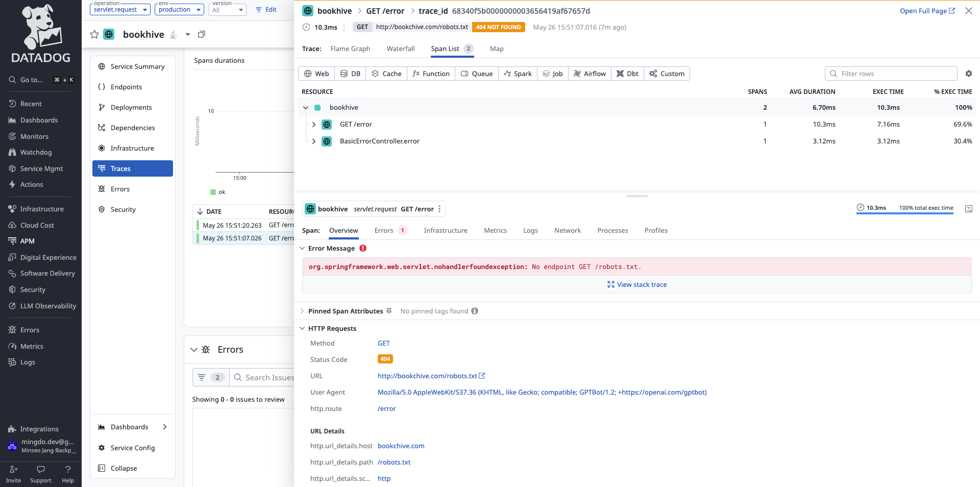Image resolution: width=980 pixels, height=487 pixels.
Task: Click the pinned tags info icon
Action: point(475,311)
